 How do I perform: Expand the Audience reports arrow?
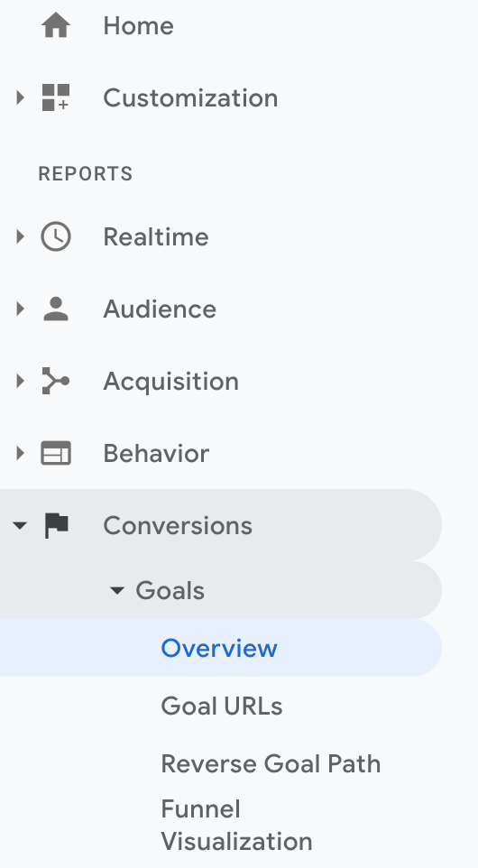pyautogui.click(x=21, y=309)
